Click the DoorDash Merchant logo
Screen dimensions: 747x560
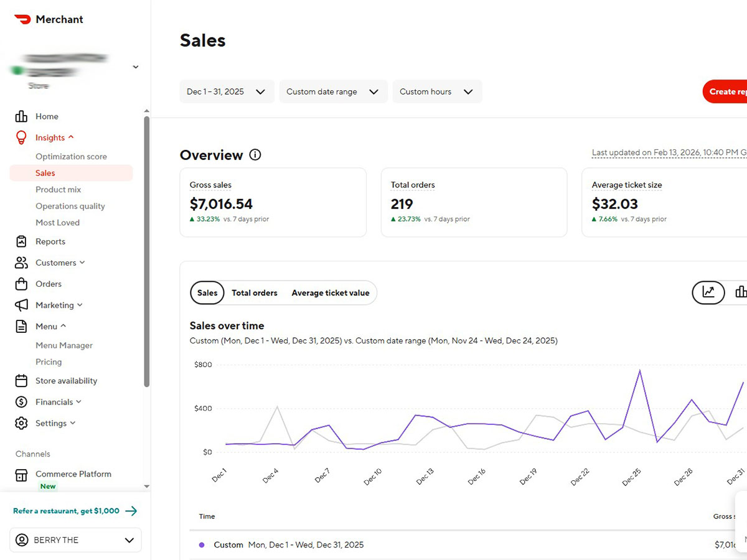tap(25, 19)
